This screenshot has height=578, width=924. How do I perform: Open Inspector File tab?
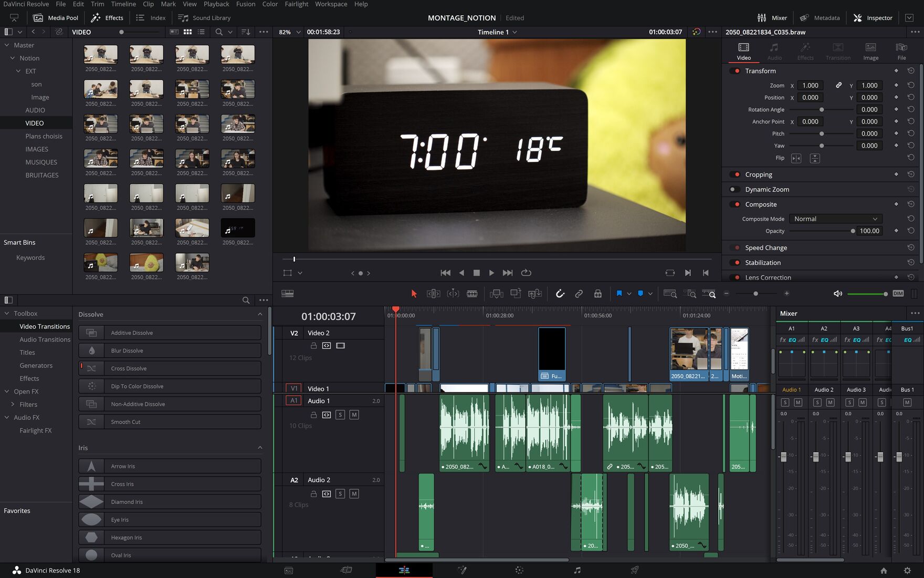pos(901,51)
